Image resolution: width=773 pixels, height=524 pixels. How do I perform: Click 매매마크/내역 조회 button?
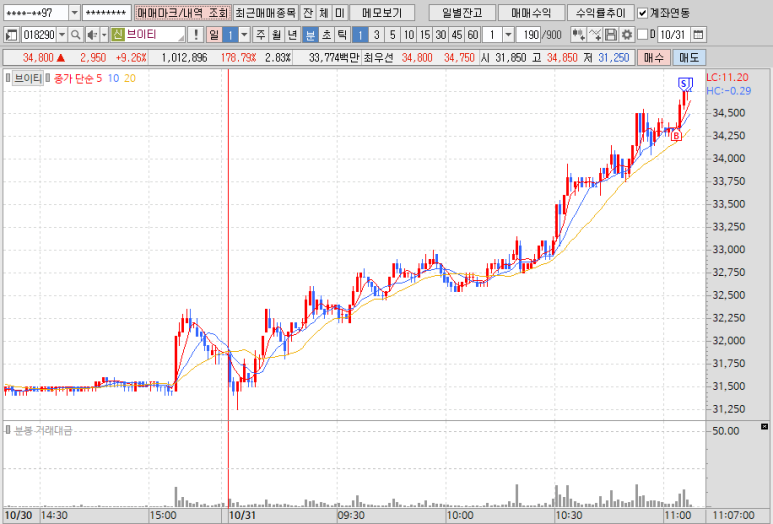pos(182,13)
